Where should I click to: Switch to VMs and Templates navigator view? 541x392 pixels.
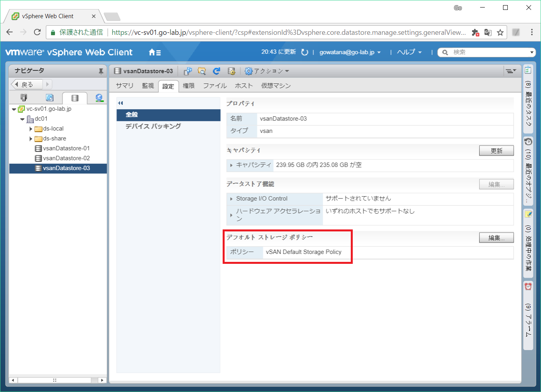49,97
